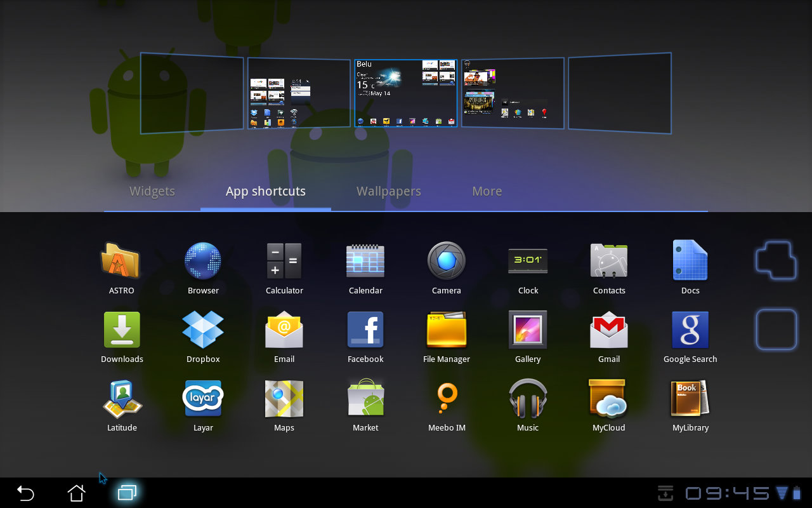
Task: Choose the center home screen showing May 14
Action: 406,93
